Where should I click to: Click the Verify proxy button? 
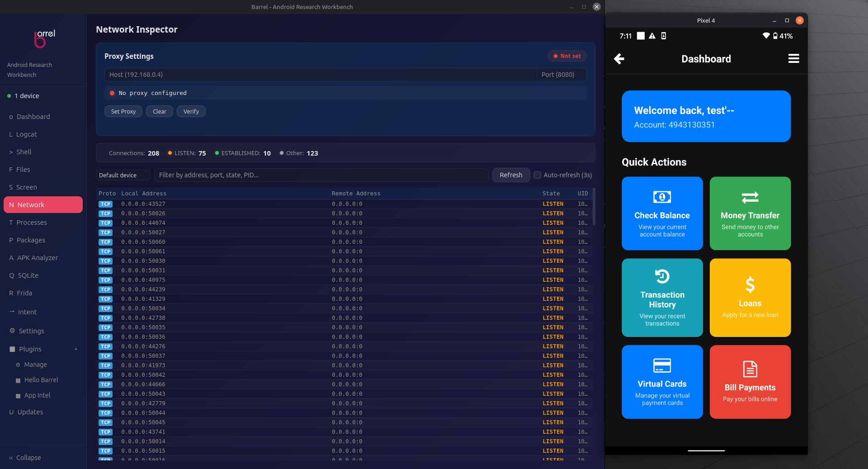pos(191,111)
